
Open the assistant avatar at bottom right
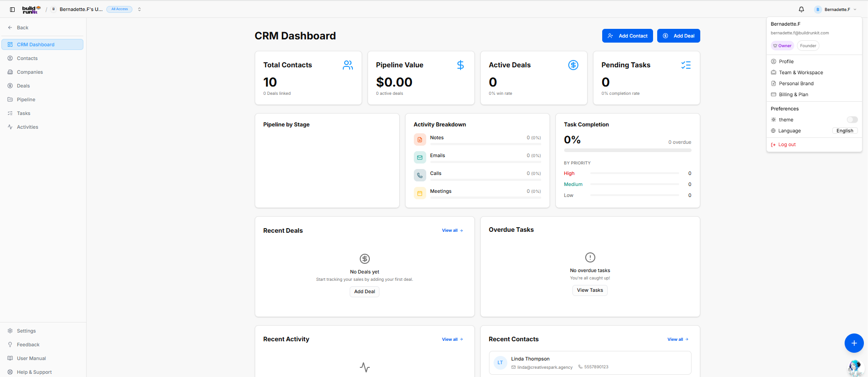click(855, 368)
